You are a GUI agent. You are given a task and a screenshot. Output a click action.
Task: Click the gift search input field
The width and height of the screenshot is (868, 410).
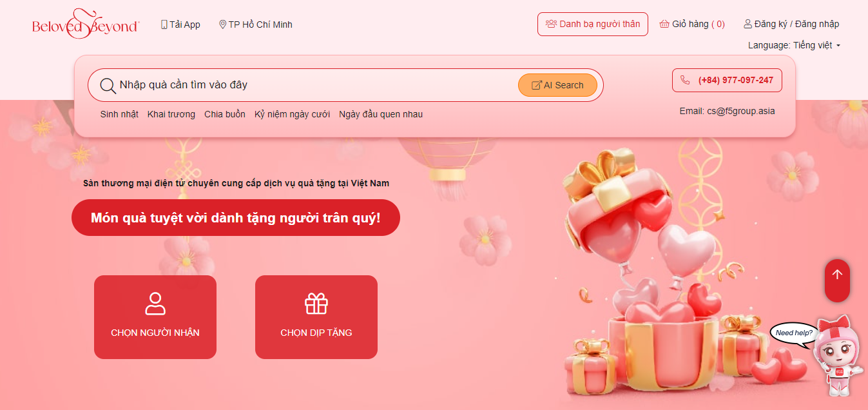[316, 85]
